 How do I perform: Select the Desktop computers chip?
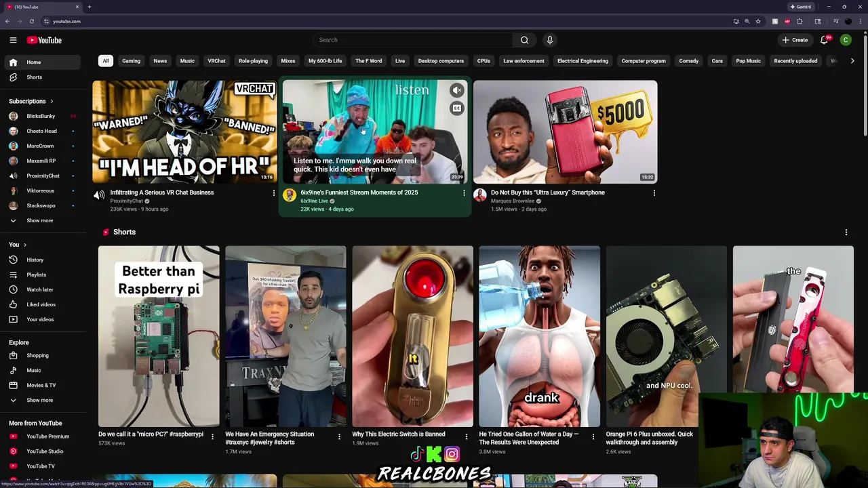coord(441,61)
